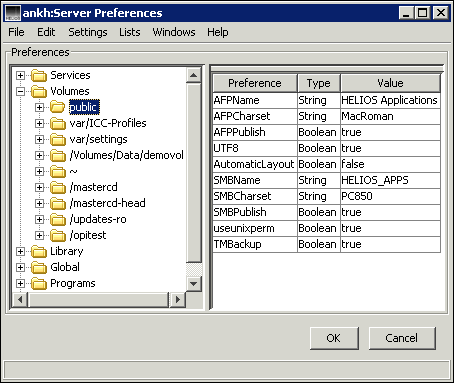This screenshot has height=383, width=454.
Task: Click the tilde (~) folder icon
Action: 58,171
